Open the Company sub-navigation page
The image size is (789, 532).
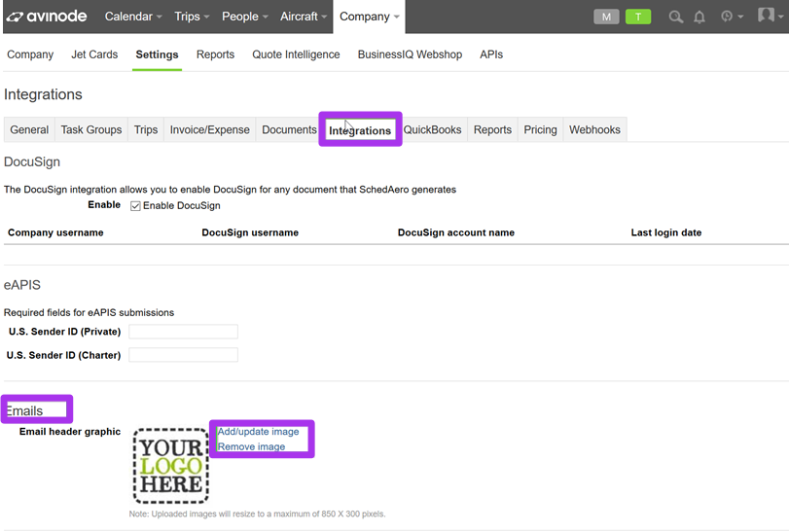click(30, 54)
